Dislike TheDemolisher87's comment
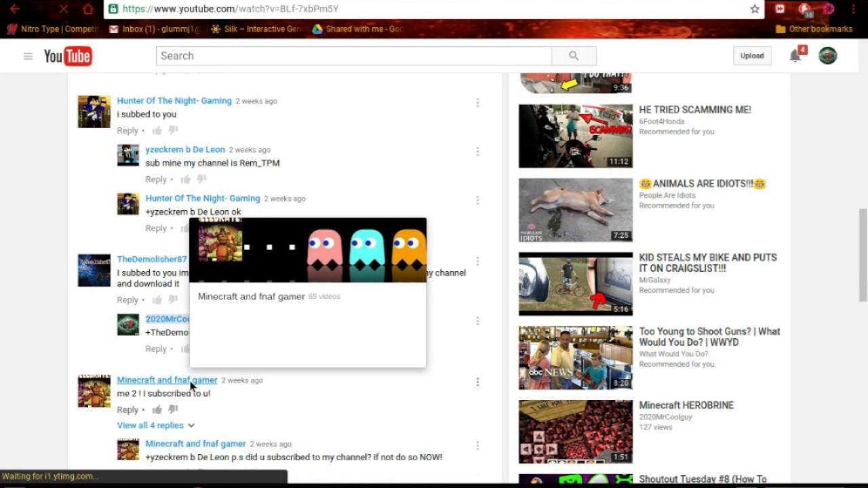Image resolution: width=868 pixels, height=488 pixels. [x=173, y=300]
